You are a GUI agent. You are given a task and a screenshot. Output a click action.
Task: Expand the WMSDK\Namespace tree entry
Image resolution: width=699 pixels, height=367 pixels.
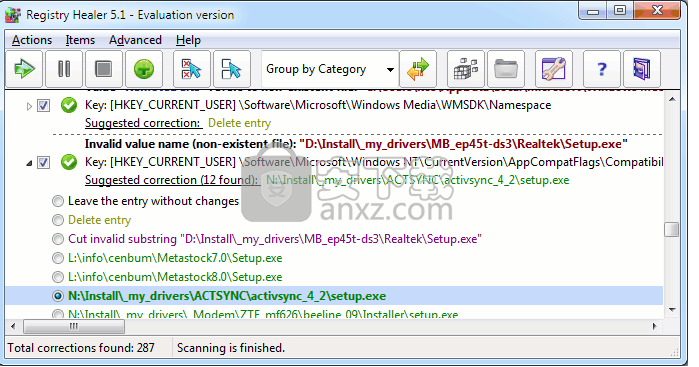click(29, 106)
